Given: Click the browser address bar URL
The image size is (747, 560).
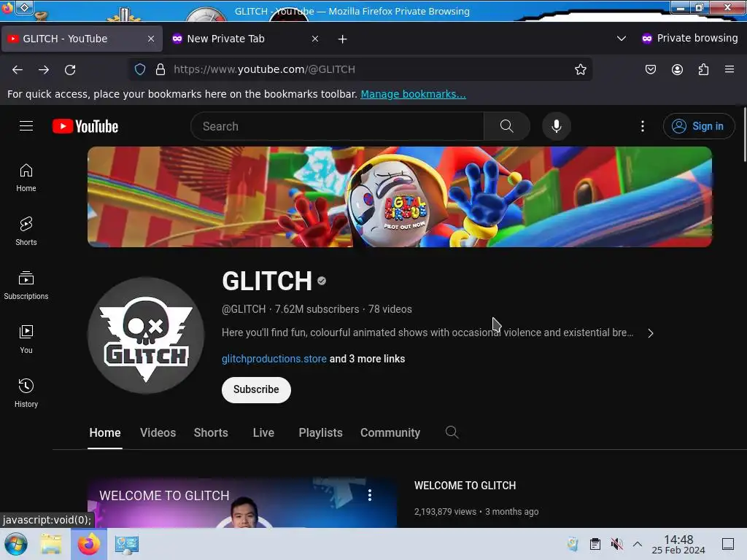Looking at the screenshot, I should point(264,69).
